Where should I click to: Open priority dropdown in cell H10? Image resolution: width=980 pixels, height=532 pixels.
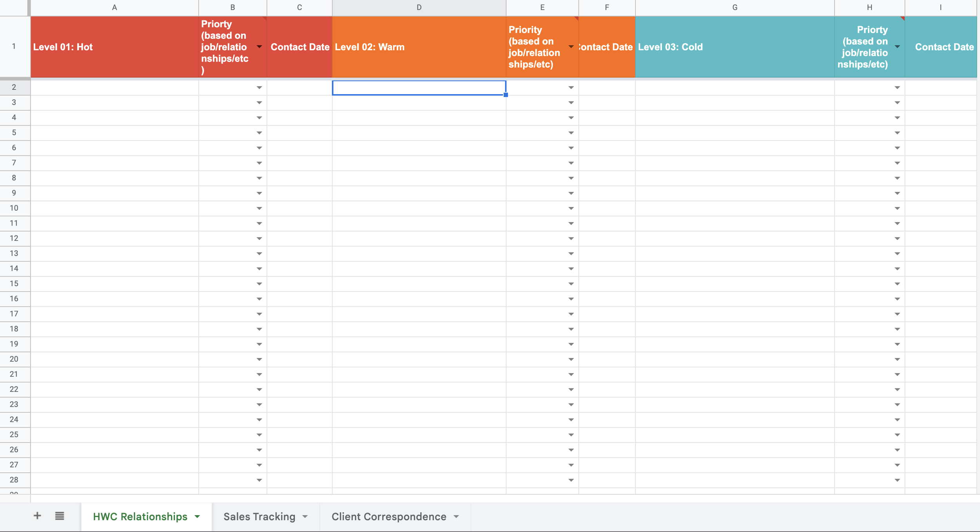coord(897,208)
